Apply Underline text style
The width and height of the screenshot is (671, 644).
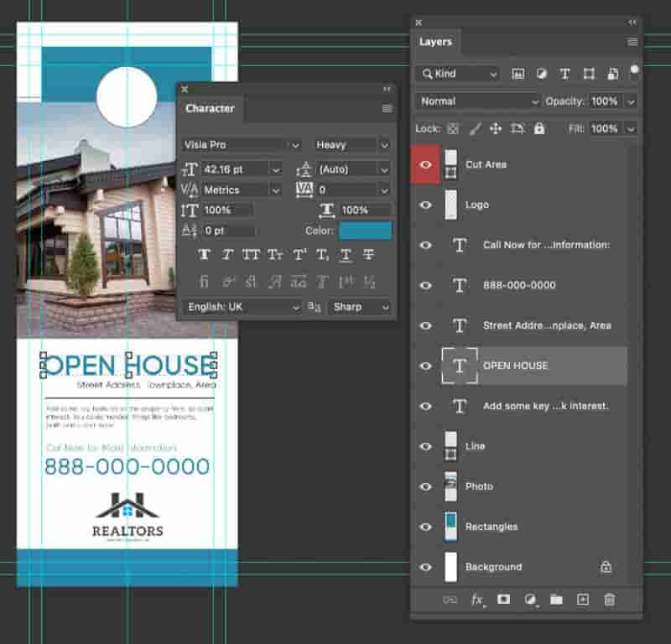coord(346,255)
